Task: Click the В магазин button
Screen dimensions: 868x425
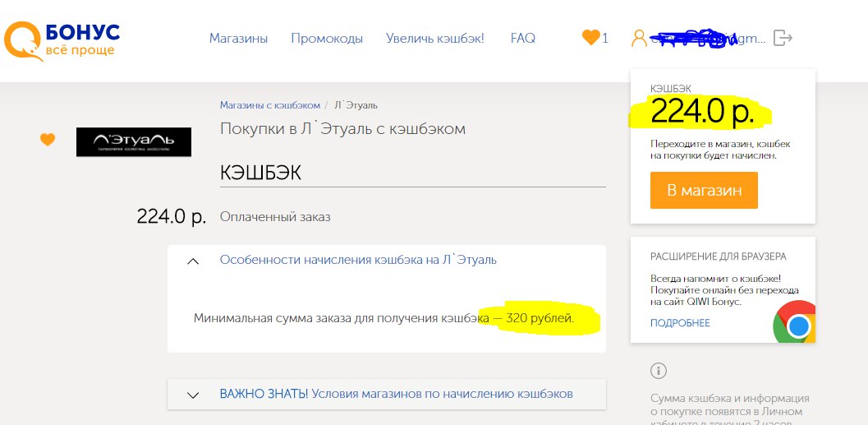Action: pyautogui.click(x=704, y=190)
